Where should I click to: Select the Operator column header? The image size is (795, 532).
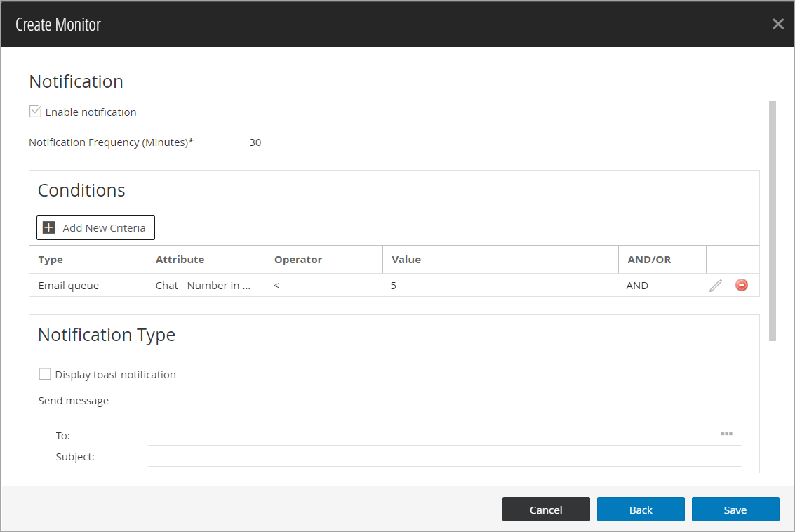(x=298, y=259)
